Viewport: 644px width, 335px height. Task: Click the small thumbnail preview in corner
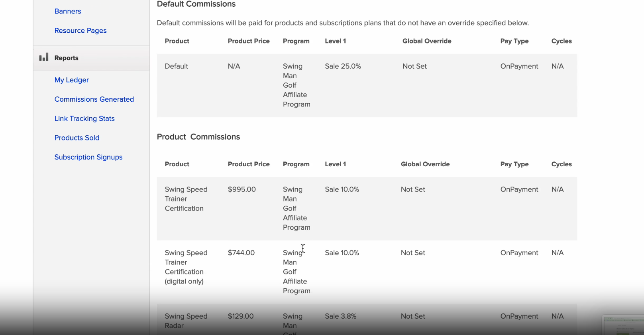point(623,325)
